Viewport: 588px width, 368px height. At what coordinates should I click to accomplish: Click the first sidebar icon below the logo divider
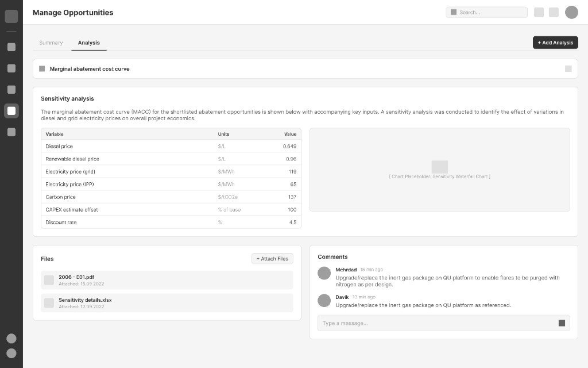[11, 47]
